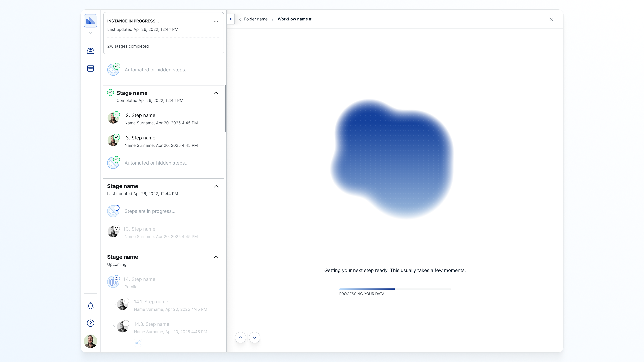Open user profile avatar in the sidebar
The image size is (644, 362).
[91, 341]
